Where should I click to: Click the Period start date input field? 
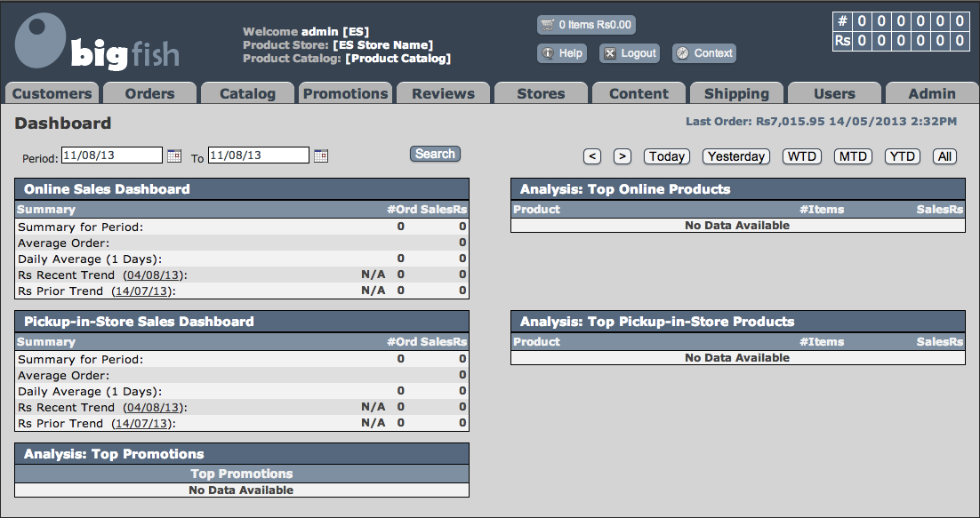click(111, 155)
